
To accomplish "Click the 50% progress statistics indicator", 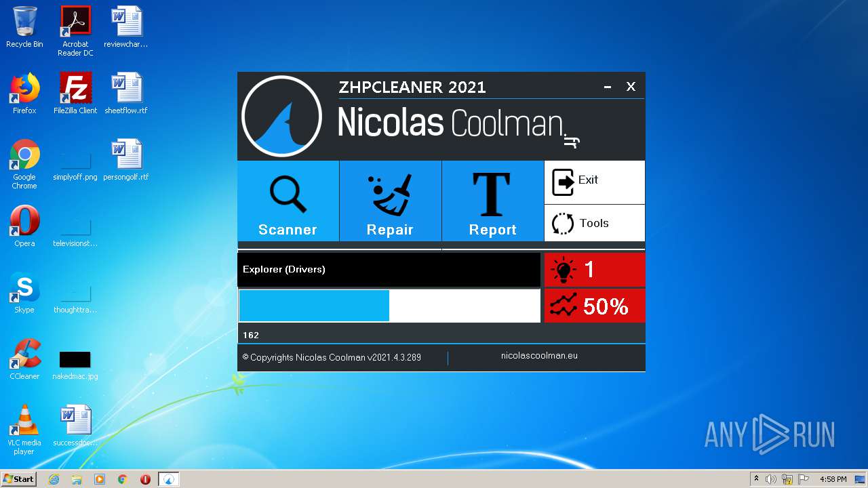I will (595, 306).
